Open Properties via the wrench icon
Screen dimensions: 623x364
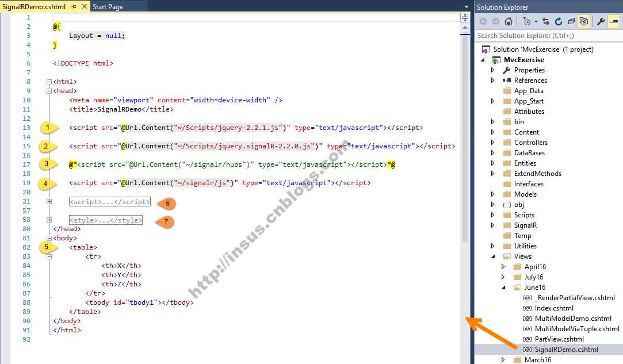pos(601,21)
